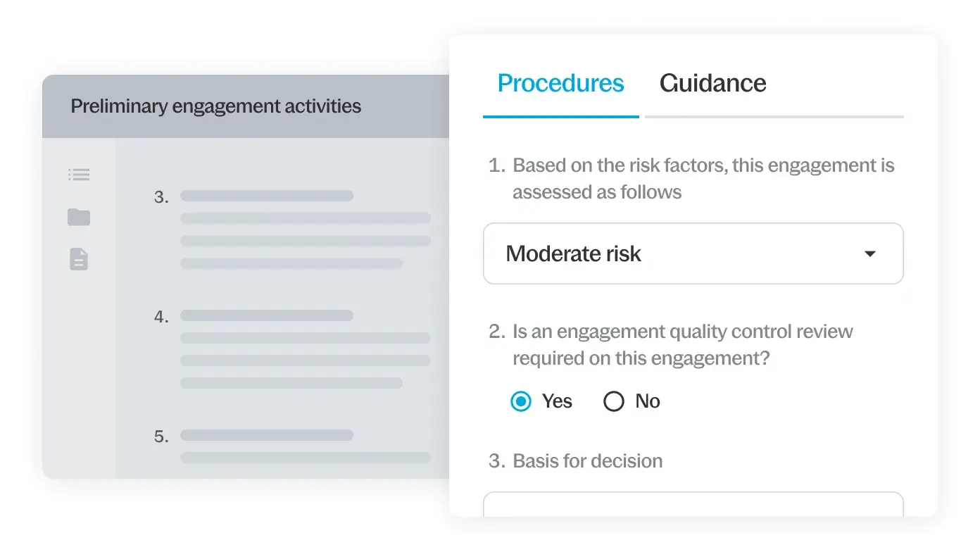Select item 4 title in activities list
This screenshot has width=980, height=552.
267,315
